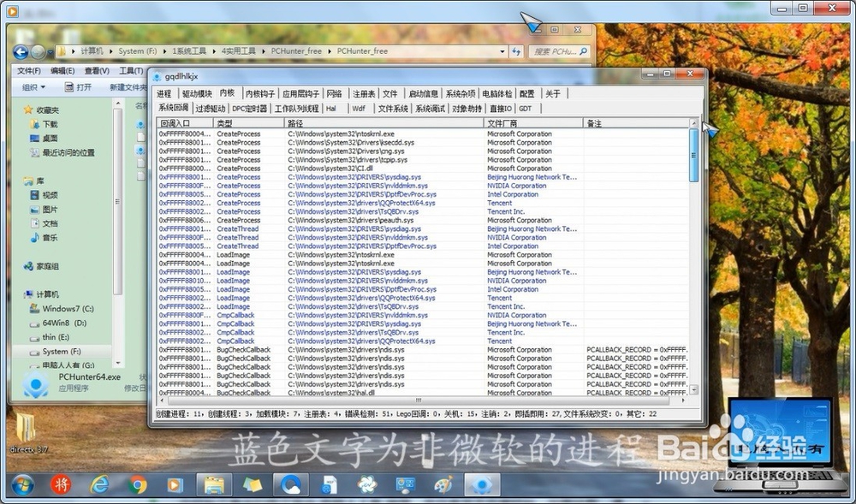The height and width of the screenshot is (504, 856).
Task: Open Internet Explorer from the taskbar
Action: coord(99,484)
